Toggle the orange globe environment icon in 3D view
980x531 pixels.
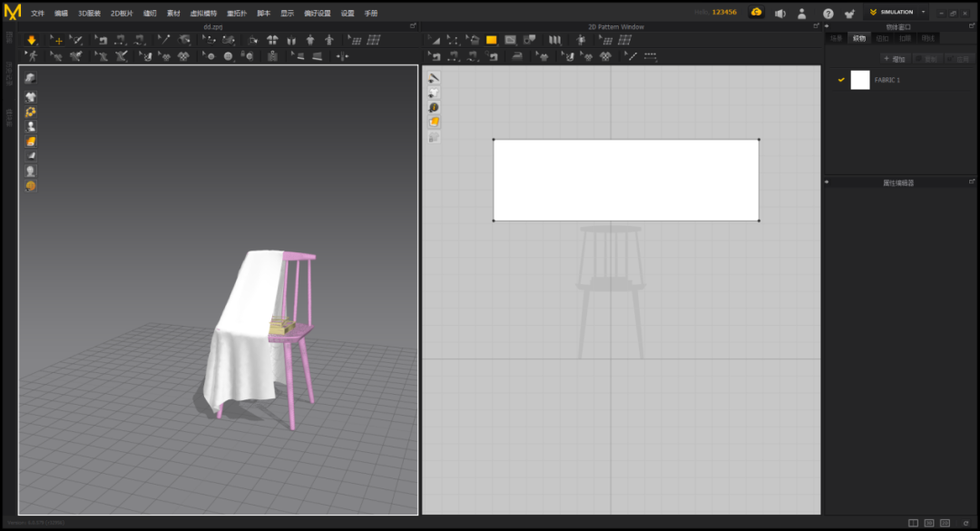coord(31,185)
